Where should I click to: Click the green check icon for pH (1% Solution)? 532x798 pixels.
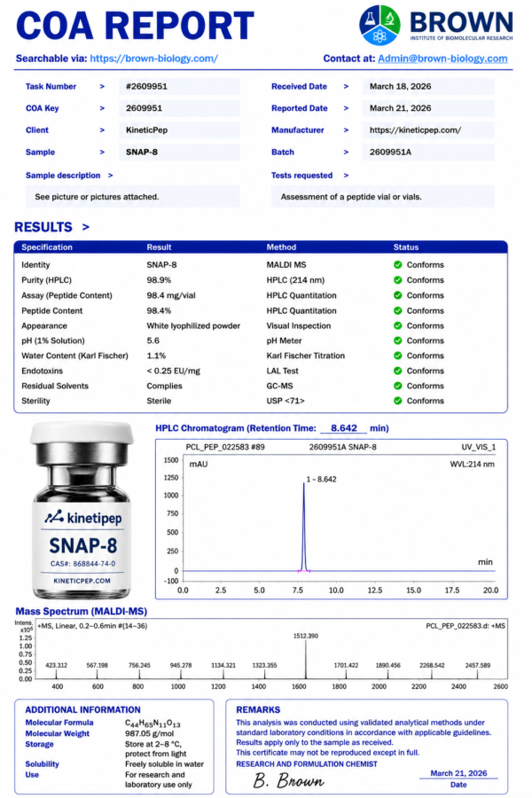(397, 340)
